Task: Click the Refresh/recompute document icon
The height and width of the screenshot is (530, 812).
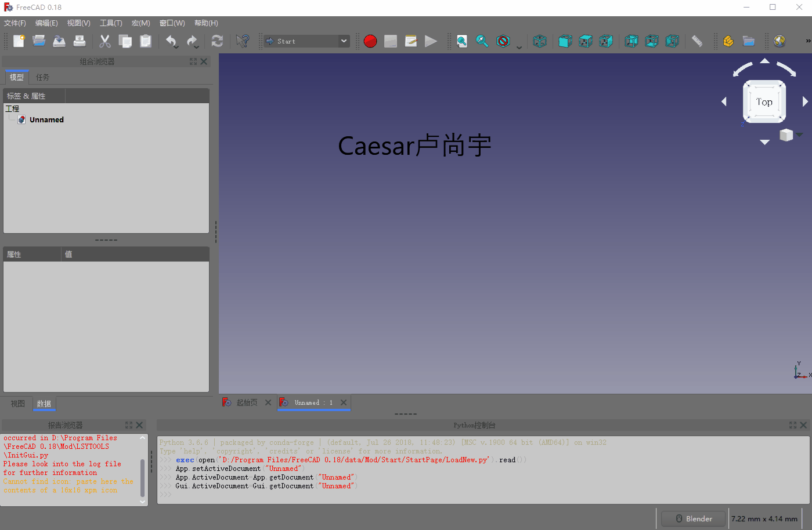Action: (217, 41)
